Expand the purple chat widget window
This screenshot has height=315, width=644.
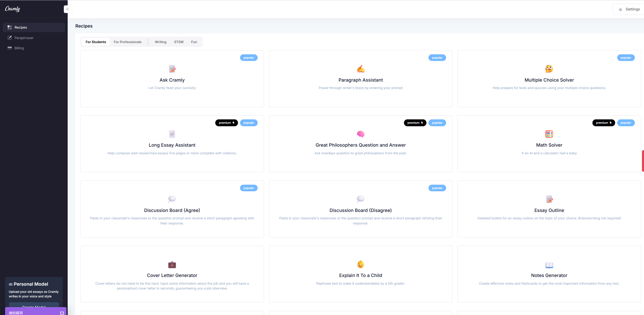(62, 313)
